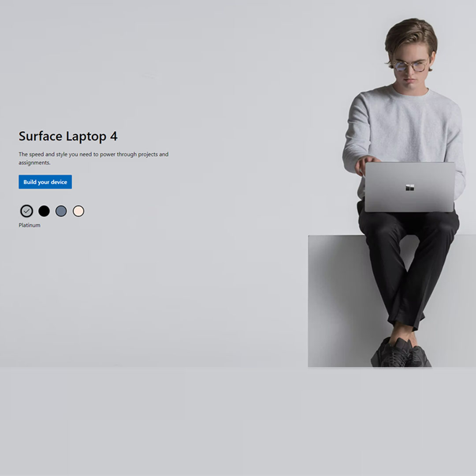Click the Microsoft logo on laptop lid
This screenshot has width=476, height=476.
(x=410, y=188)
